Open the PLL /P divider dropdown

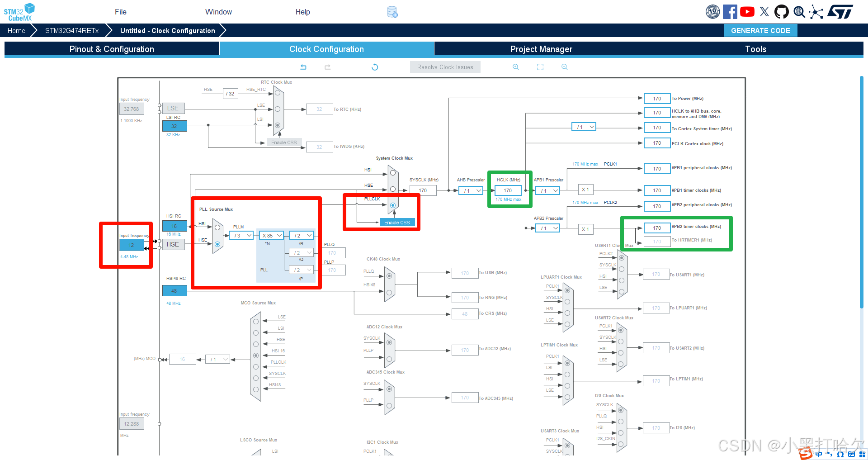tap(302, 270)
